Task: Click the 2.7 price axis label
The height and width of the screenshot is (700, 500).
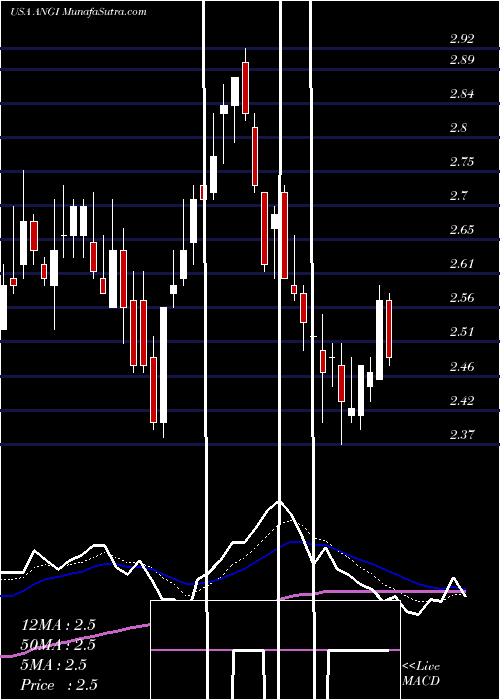Action: tap(458, 196)
